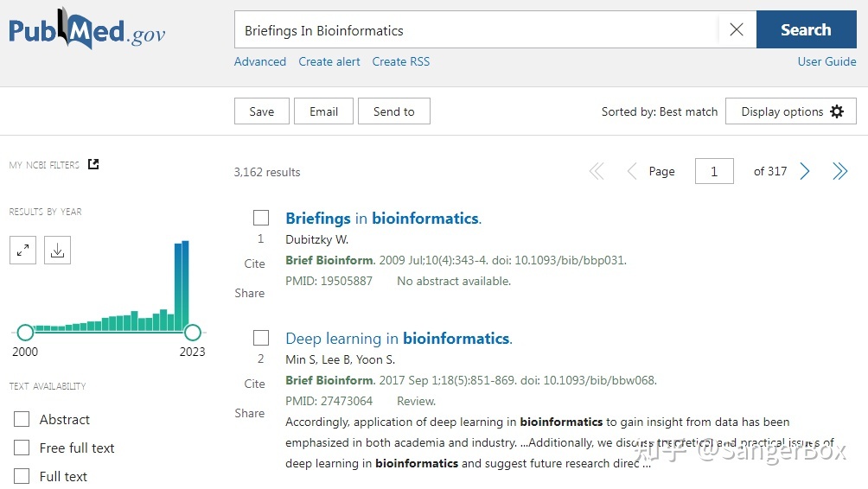Image resolution: width=868 pixels, height=489 pixels.
Task: Open the Send to menu
Action: tap(393, 111)
